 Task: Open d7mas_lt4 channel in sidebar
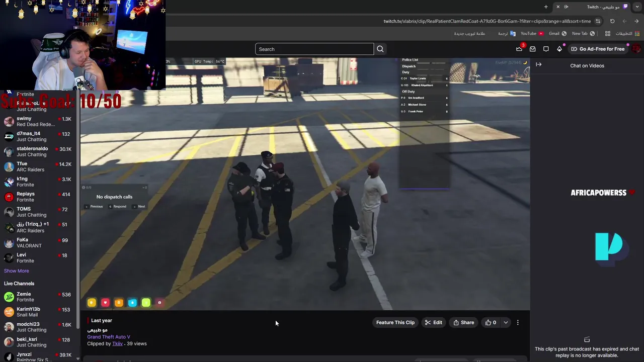(38, 136)
